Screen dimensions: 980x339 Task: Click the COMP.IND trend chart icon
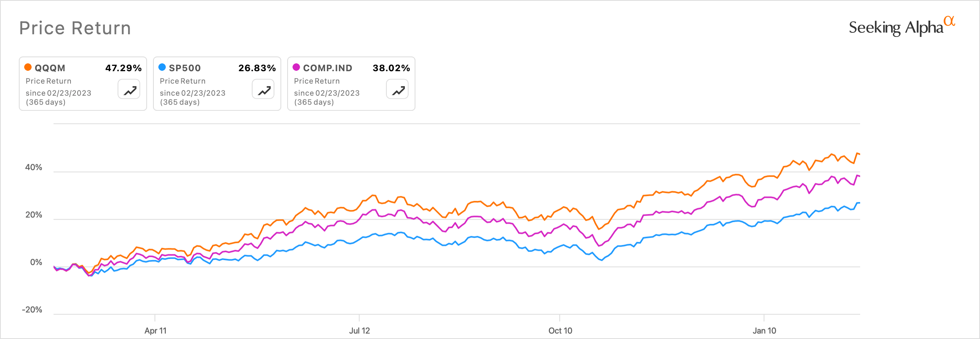(398, 90)
